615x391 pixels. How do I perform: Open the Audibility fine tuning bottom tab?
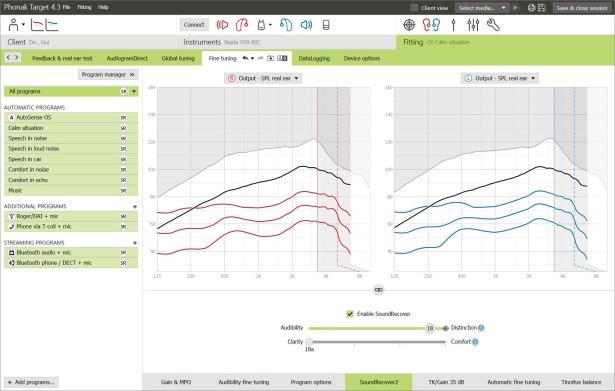(x=244, y=382)
